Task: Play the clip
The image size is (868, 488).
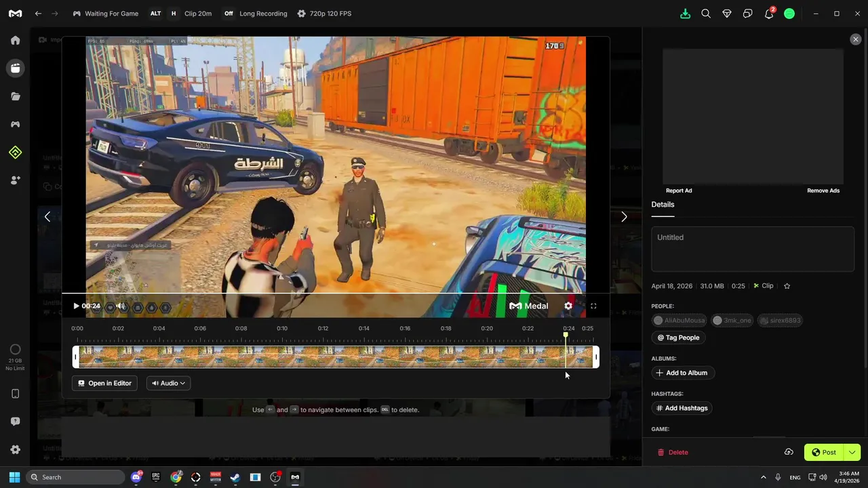Action: pyautogui.click(x=76, y=306)
